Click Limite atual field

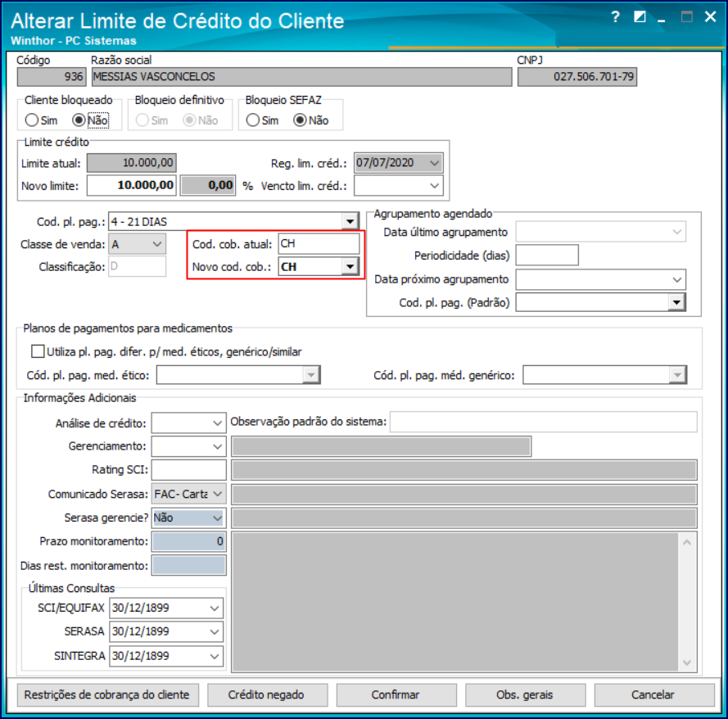tap(131, 163)
